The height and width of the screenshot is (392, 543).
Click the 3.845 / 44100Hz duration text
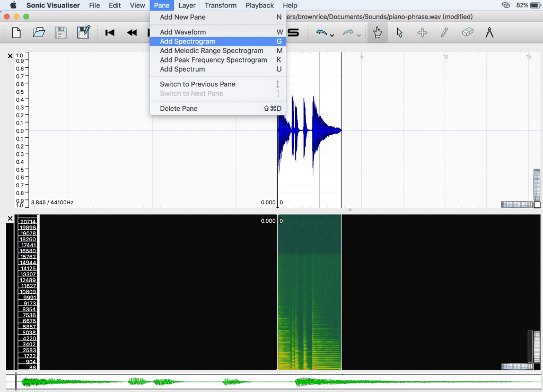[52, 203]
